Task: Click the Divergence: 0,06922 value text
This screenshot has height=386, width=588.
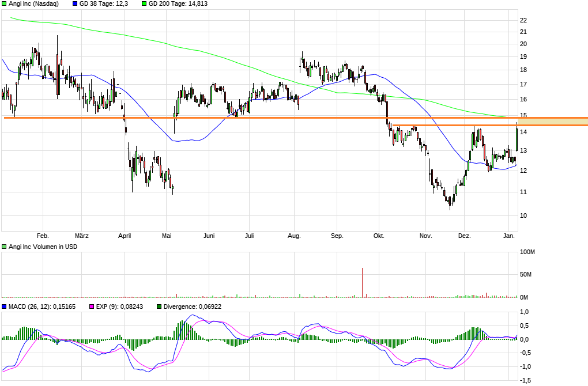Action: tap(192, 306)
